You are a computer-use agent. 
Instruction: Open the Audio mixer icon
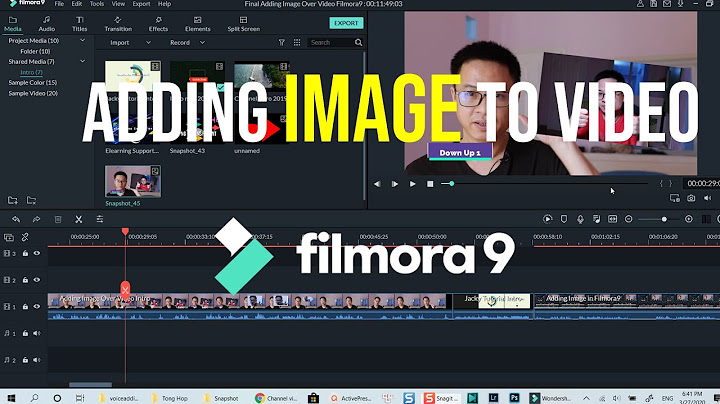point(596,219)
